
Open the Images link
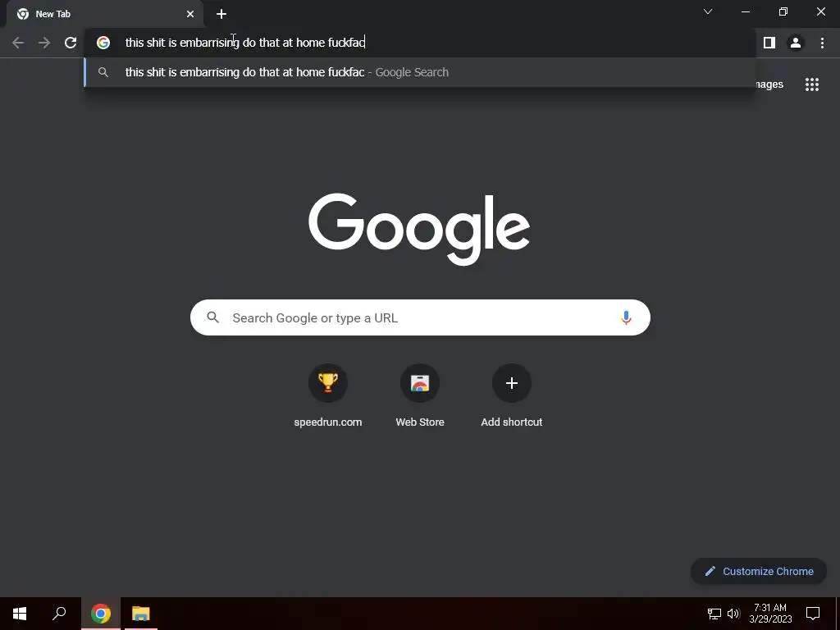(769, 84)
